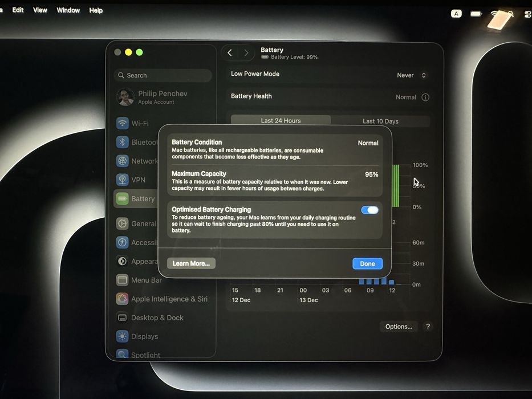
Task: Click the green zoom window button
Action: click(x=139, y=52)
